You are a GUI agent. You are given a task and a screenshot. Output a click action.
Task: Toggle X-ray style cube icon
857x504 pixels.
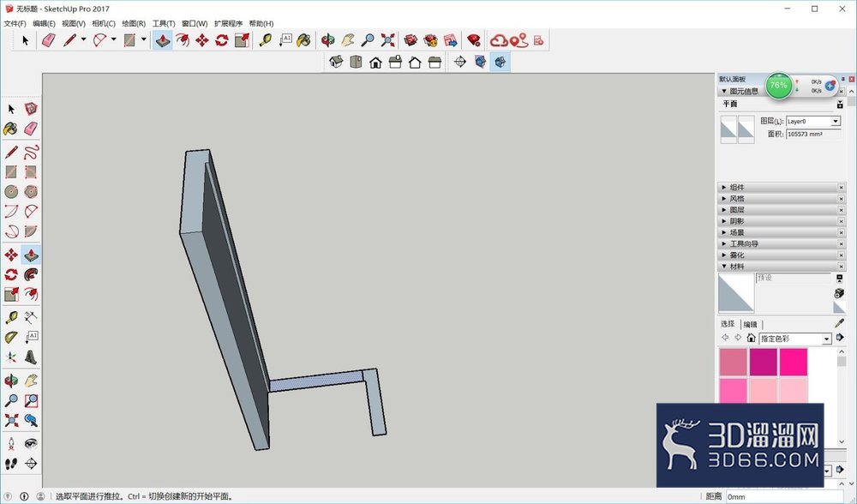(480, 62)
